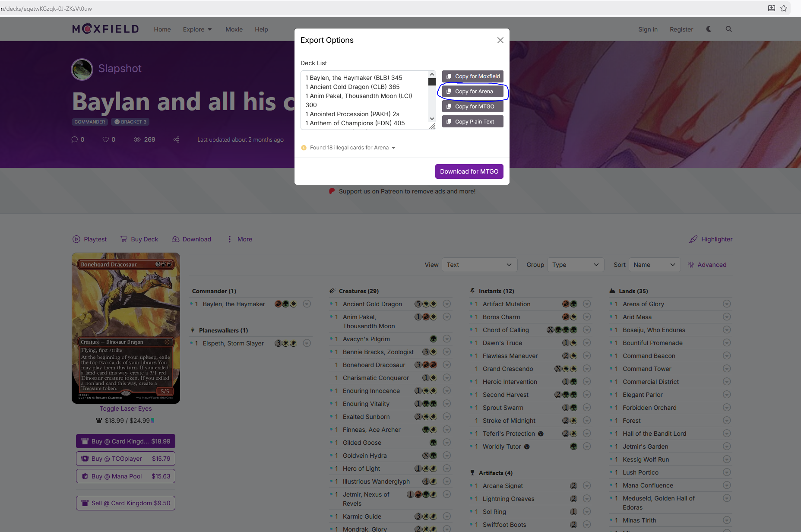Click Toggle Laser Eyes link

coord(126,408)
